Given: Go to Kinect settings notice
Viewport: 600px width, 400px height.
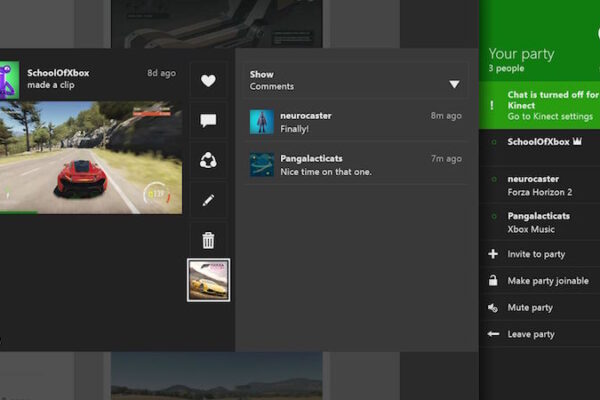Looking at the screenshot, I should [x=540, y=105].
